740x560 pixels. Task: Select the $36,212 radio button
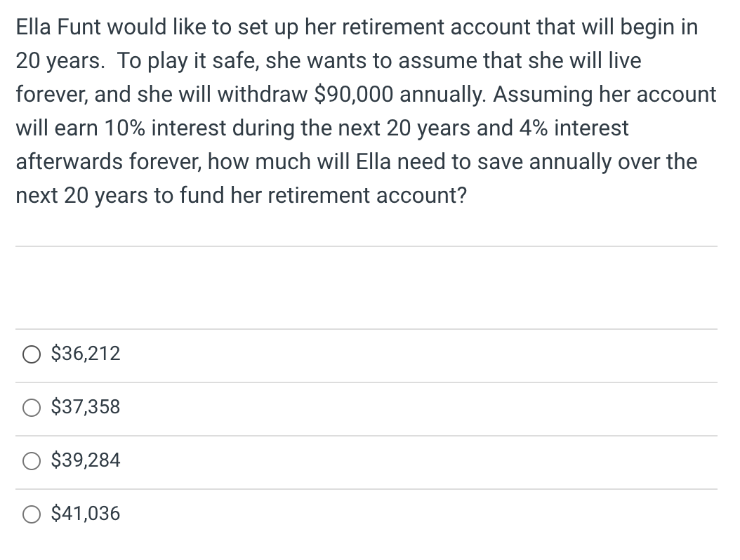[x=31, y=355]
